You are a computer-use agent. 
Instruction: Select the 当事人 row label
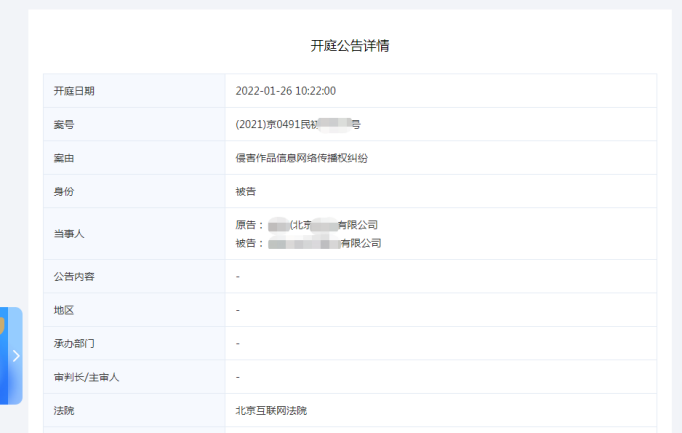(x=69, y=234)
